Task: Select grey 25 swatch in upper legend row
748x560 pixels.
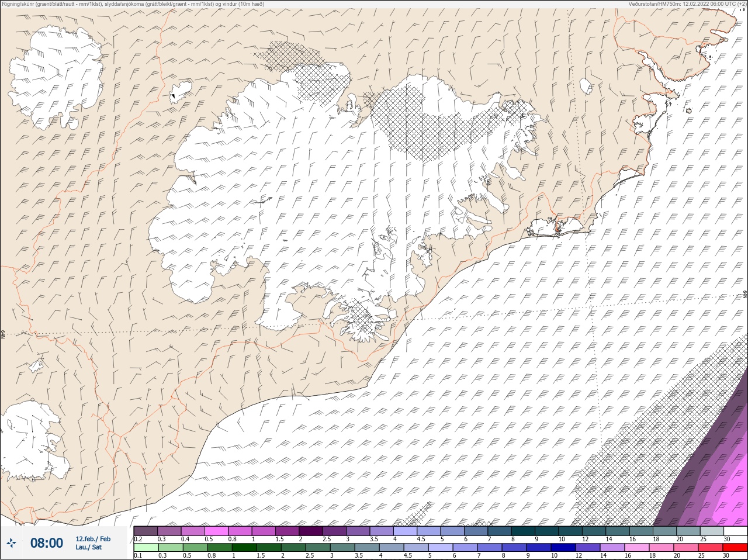Action: (712, 531)
